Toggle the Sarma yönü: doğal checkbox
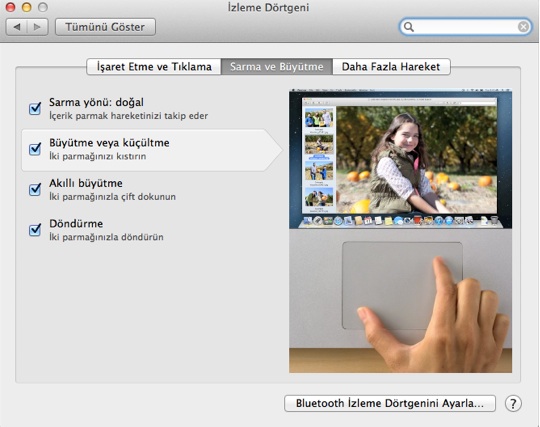 (x=35, y=108)
